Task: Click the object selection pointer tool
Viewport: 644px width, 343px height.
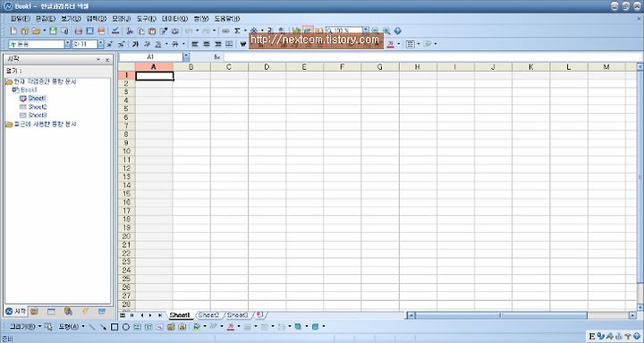Action: pos(48,327)
